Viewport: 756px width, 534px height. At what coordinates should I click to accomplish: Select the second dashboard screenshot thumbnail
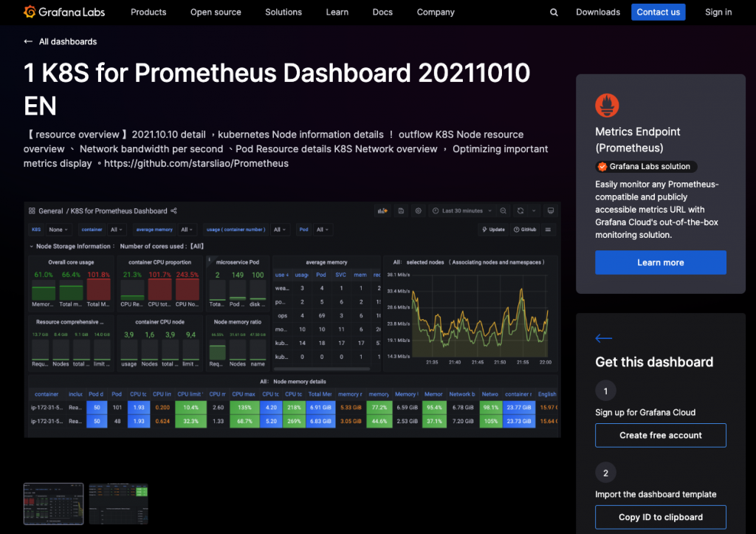[118, 504]
